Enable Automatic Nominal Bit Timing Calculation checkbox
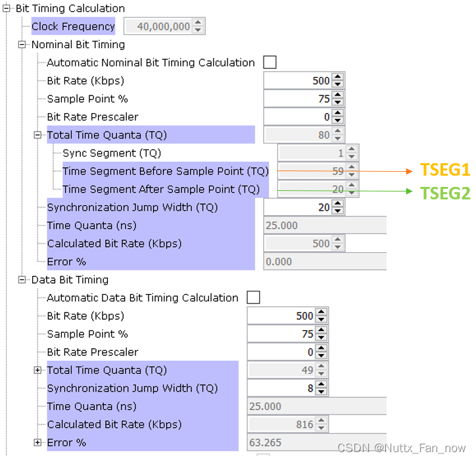This screenshot has width=476, height=460. [270, 63]
